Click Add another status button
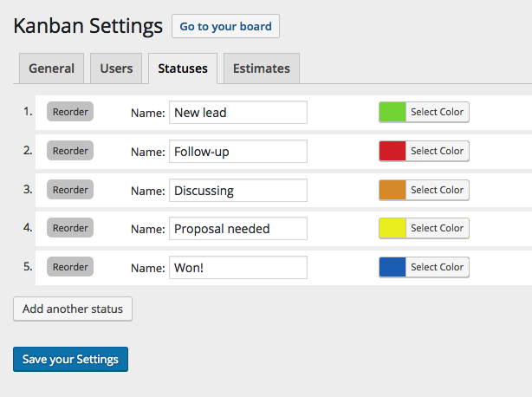Viewport: 532px width, 397px height. point(73,309)
